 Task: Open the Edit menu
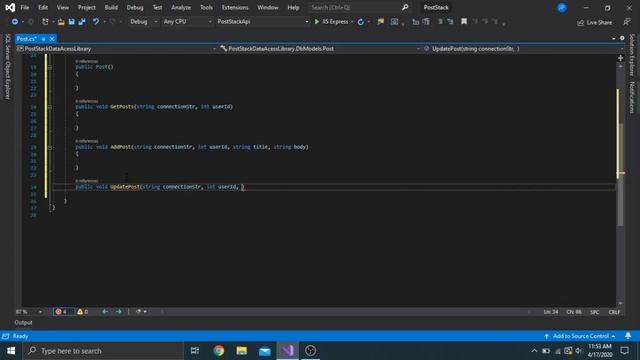coord(43,7)
